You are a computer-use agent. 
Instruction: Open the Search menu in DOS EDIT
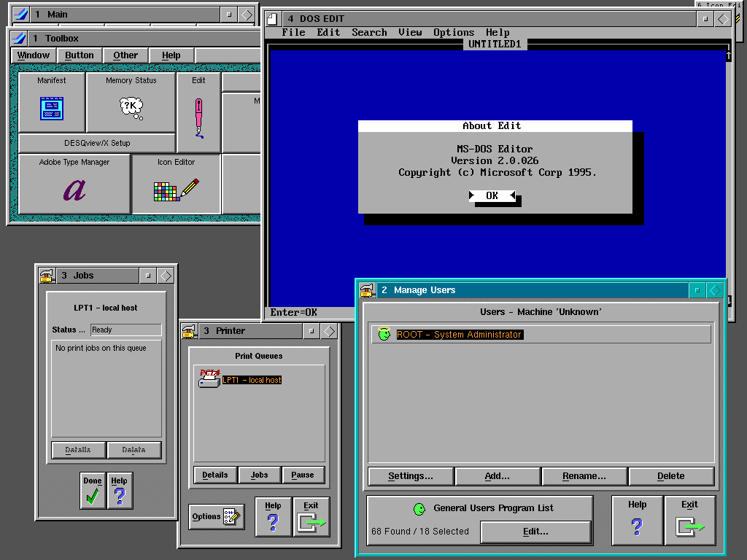tap(369, 32)
